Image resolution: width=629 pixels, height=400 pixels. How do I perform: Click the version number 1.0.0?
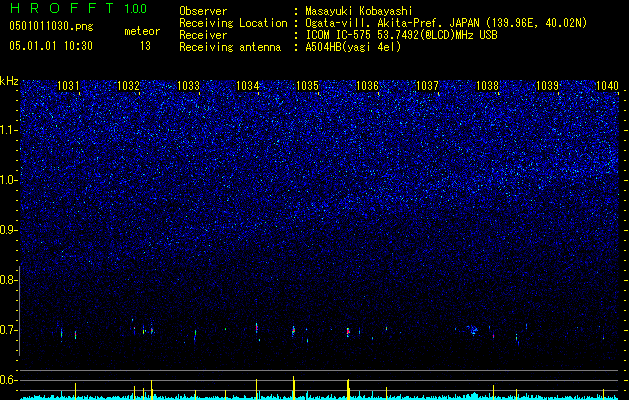[136, 8]
